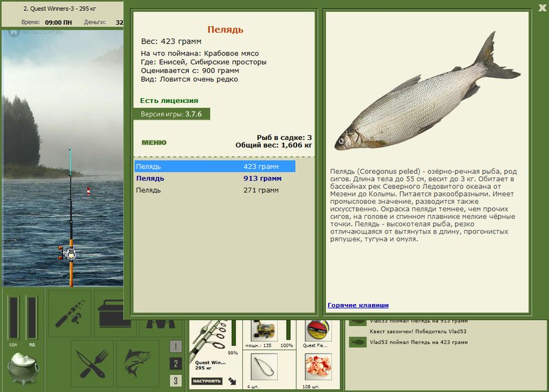Click the Деньги money label
The width and height of the screenshot is (549, 392).
pos(95,22)
